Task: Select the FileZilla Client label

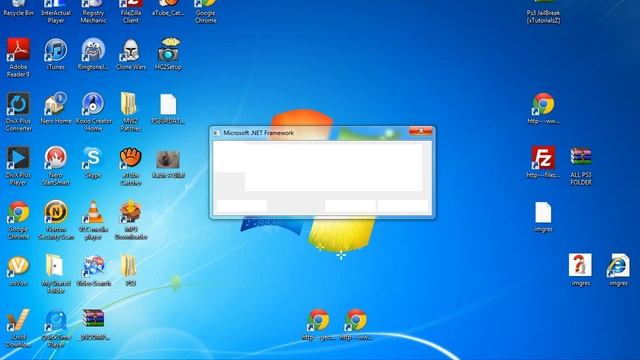Action: click(131, 16)
